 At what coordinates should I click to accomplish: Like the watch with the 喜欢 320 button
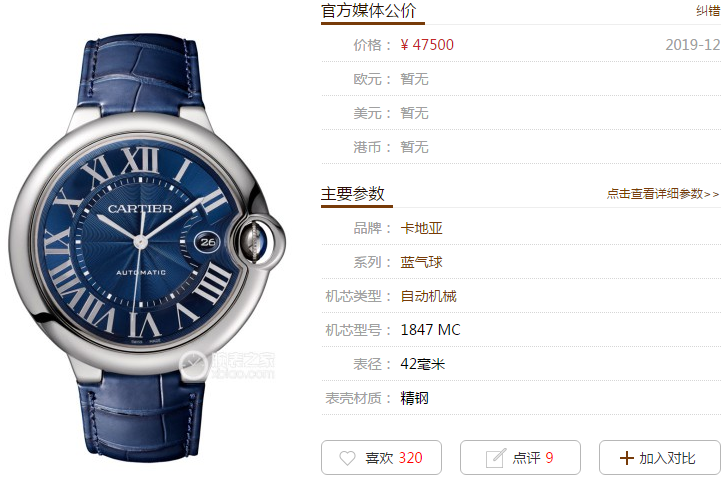pyautogui.click(x=381, y=458)
